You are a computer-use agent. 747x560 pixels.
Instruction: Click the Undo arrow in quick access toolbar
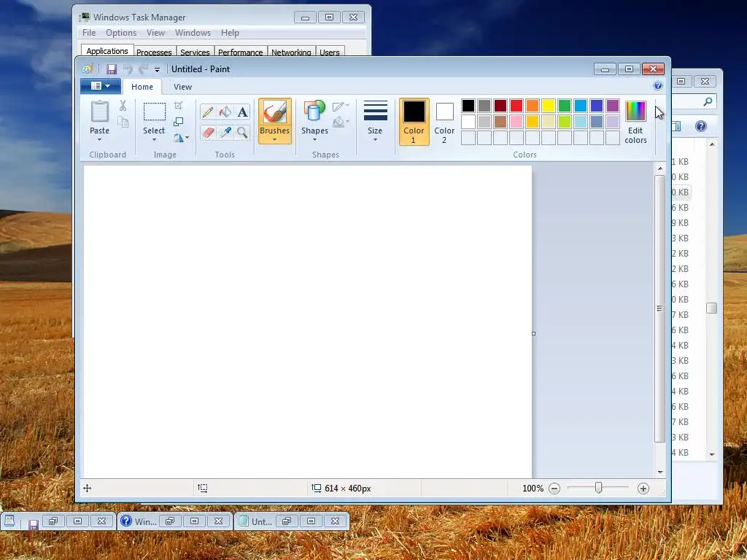(128, 69)
